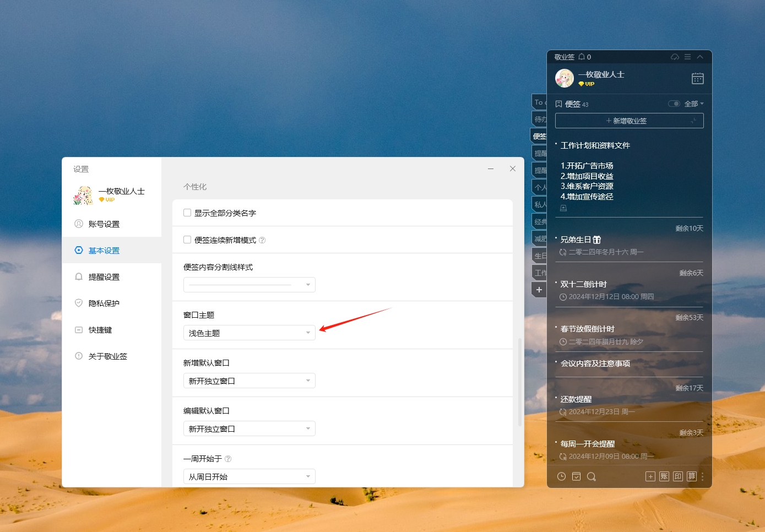Open the 账 account book tool
This screenshot has width=765, height=532.
click(664, 476)
